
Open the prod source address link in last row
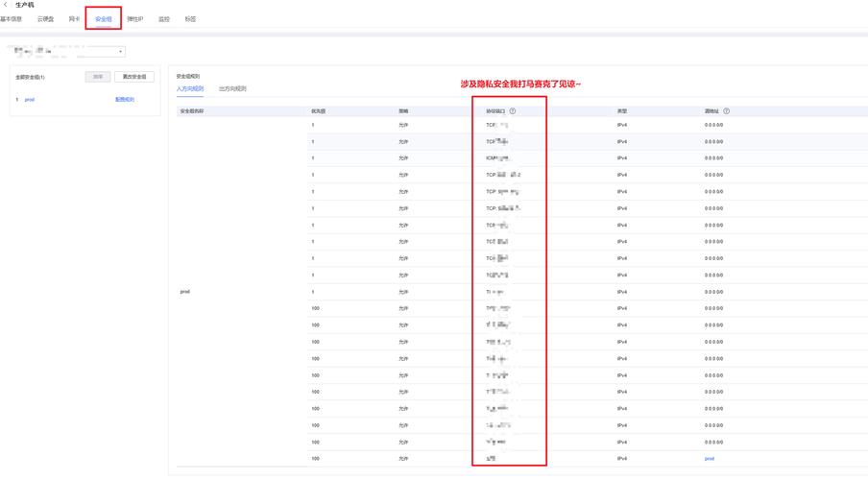(710, 459)
